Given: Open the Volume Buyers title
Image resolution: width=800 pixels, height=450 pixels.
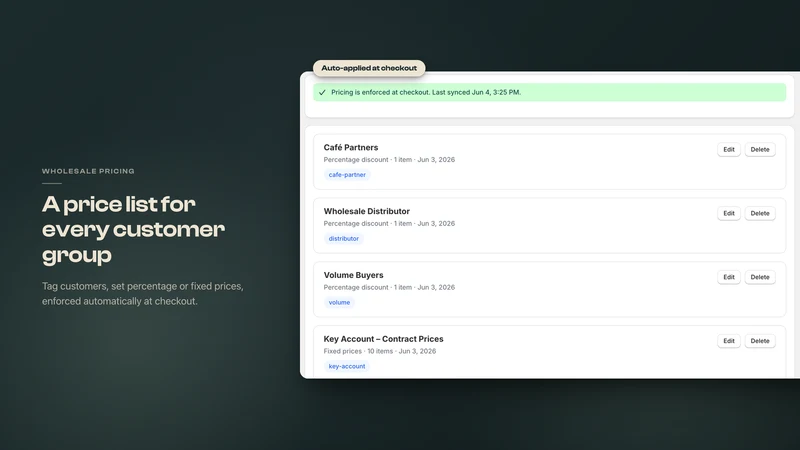Looking at the screenshot, I should [353, 275].
